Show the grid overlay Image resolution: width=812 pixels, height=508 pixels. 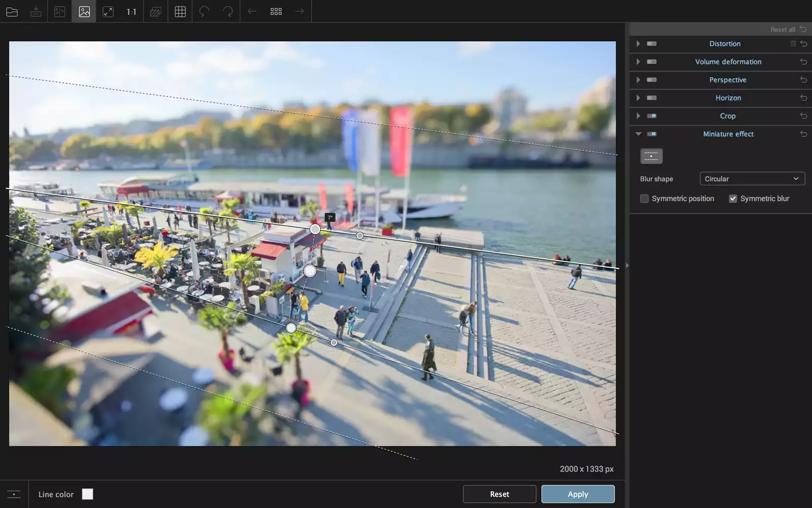point(180,11)
